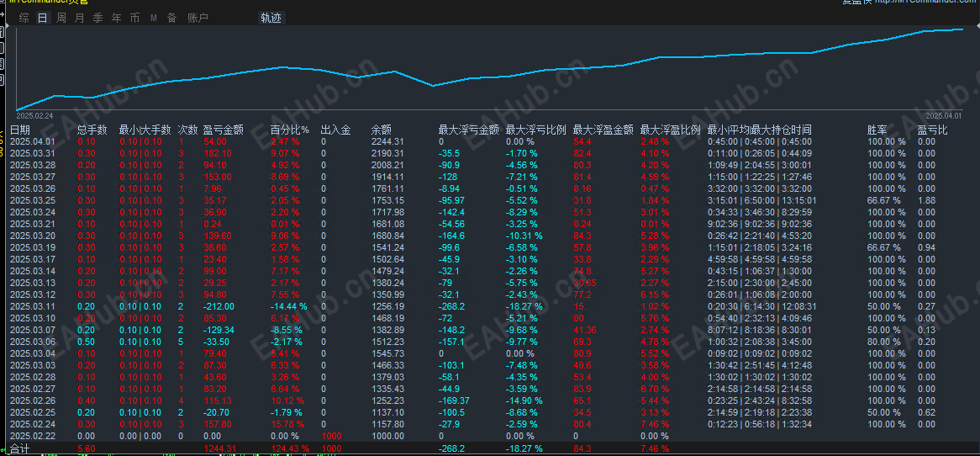Click the balance value 2244.31
980x456 pixels.
tap(387, 142)
